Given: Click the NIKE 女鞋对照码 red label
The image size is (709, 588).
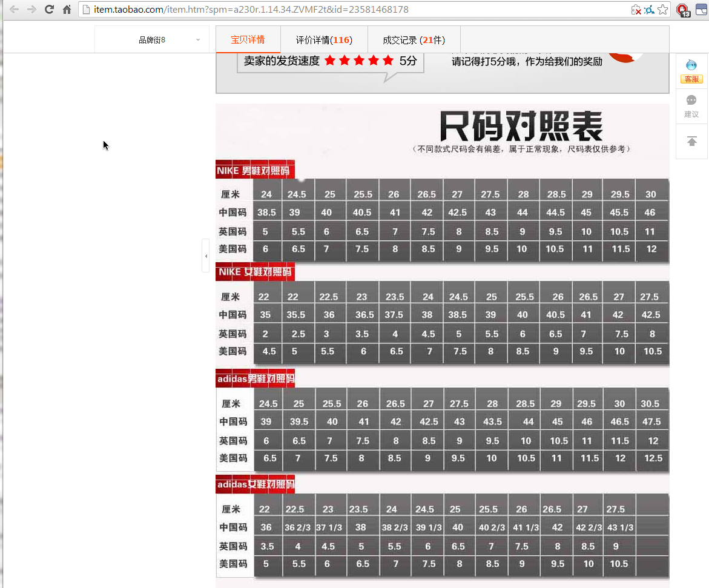Looking at the screenshot, I should click(255, 272).
